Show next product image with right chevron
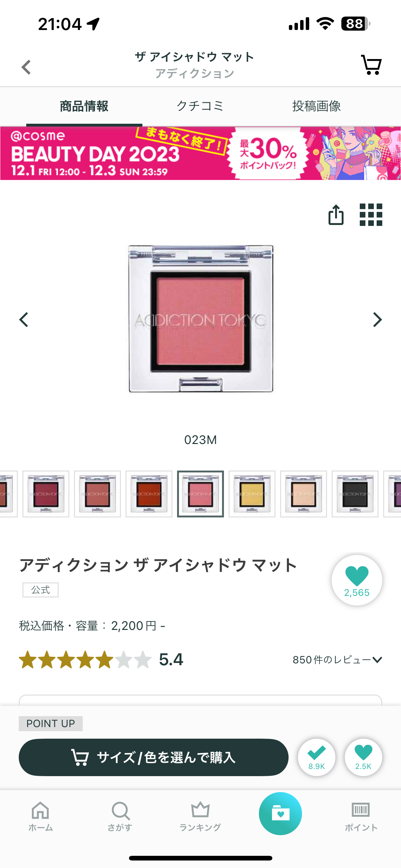The image size is (401, 868). [378, 319]
